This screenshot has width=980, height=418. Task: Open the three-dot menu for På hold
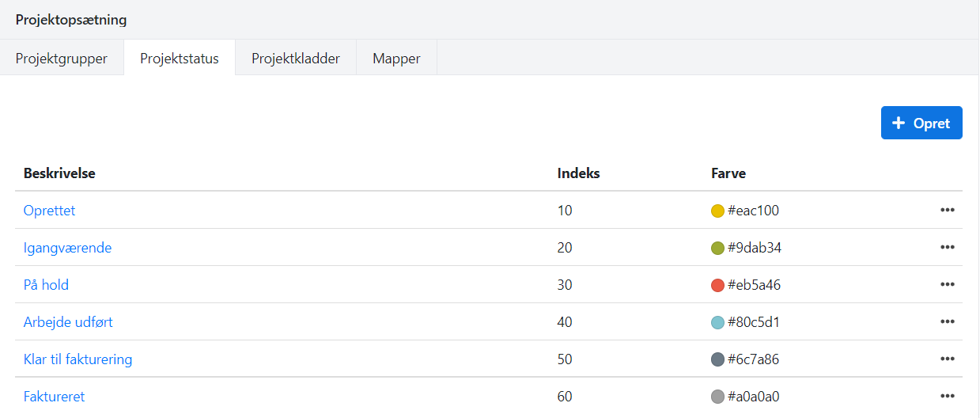coord(947,285)
